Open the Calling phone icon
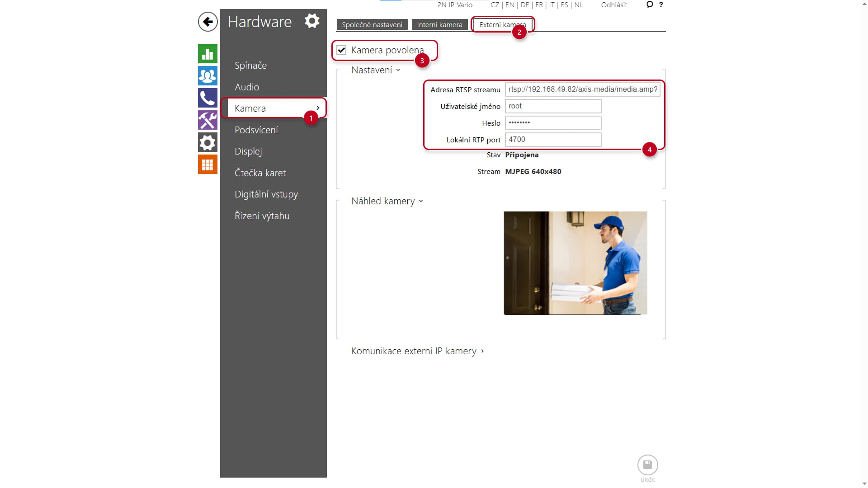 (x=208, y=98)
